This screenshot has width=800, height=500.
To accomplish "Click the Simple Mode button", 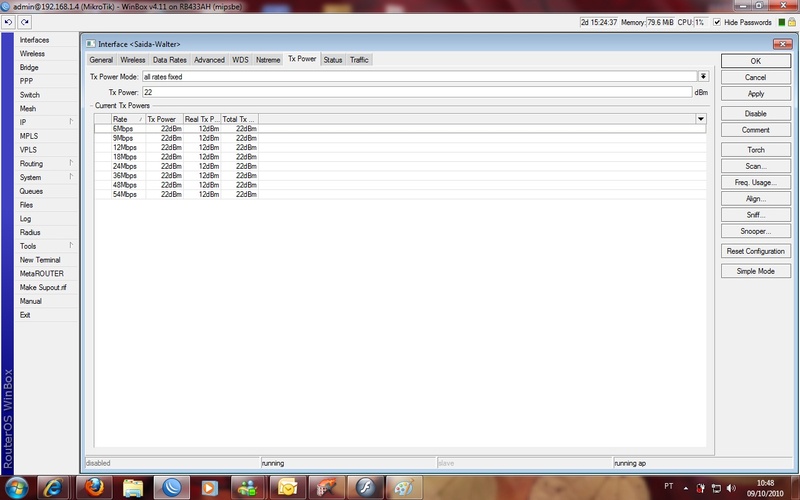I will [x=756, y=271].
